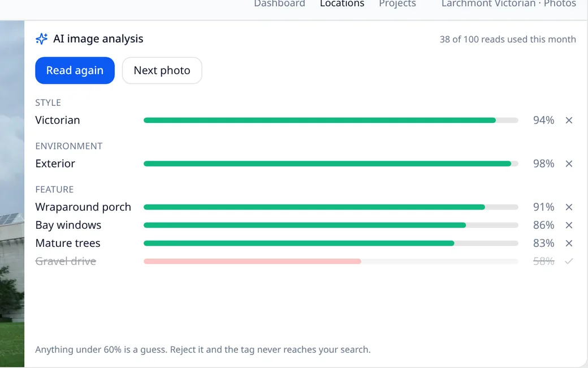The image size is (588, 368).
Task: Run Read again analysis
Action: tap(75, 71)
